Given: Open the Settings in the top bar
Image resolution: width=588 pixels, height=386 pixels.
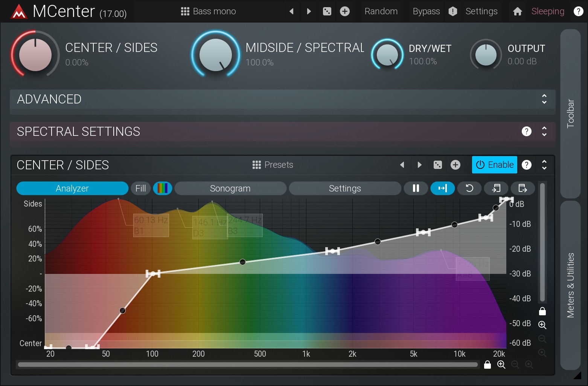Looking at the screenshot, I should (481, 11).
